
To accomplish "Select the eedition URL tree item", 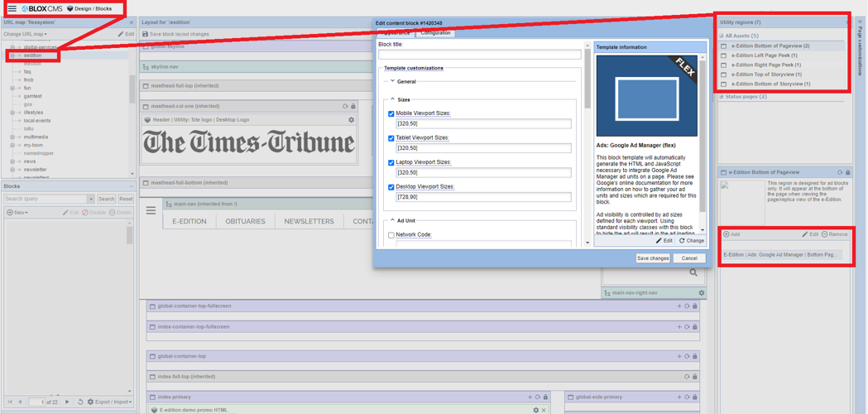I will [32, 55].
